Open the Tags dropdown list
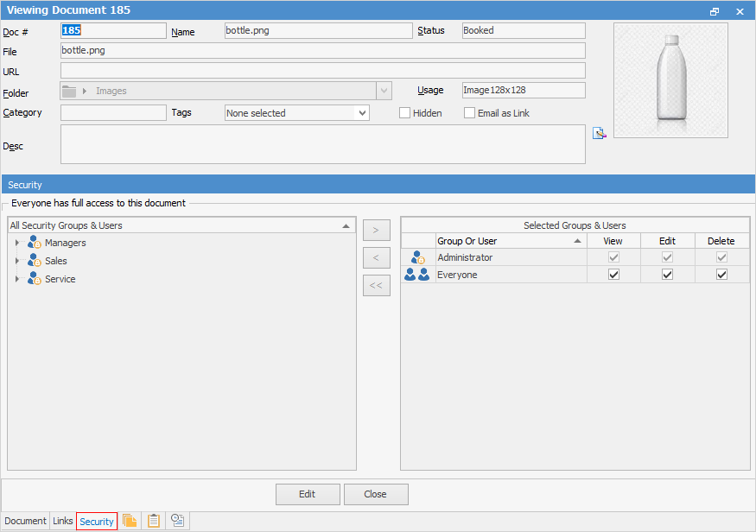Image resolution: width=756 pixels, height=532 pixels. (x=361, y=113)
